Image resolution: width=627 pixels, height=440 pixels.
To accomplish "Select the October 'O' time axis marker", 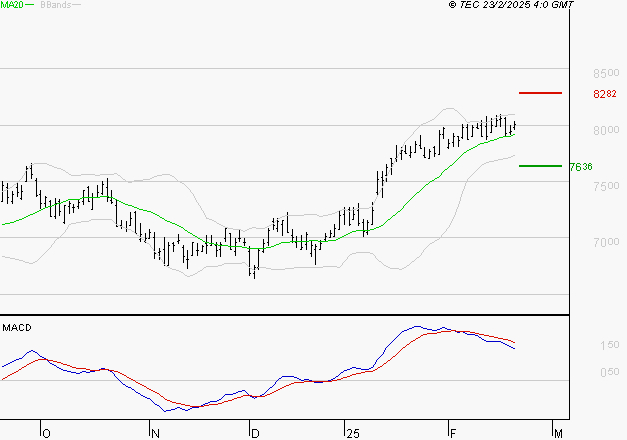I will pos(45,432).
